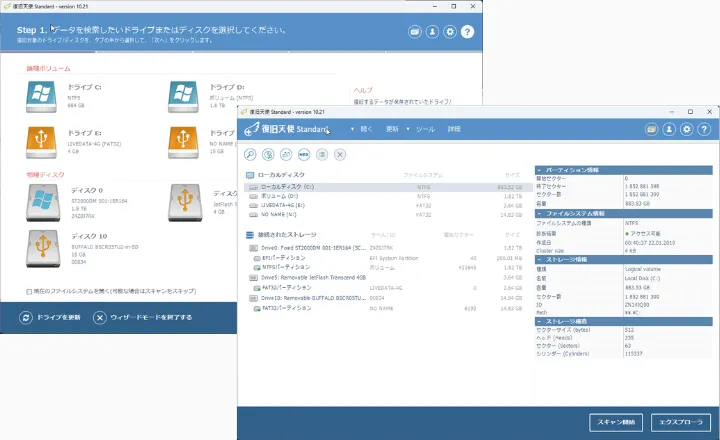Click the 復旧天使 Standard logo in header

(x=287, y=129)
